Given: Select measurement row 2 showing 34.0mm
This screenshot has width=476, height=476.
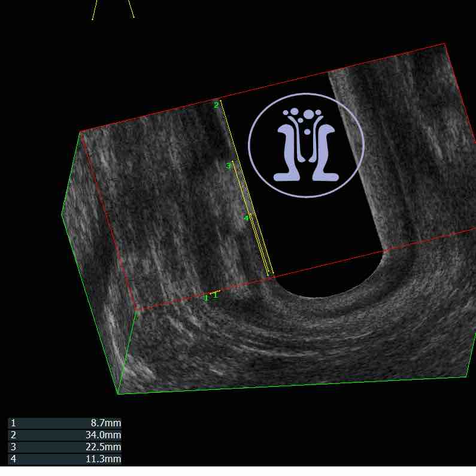Looking at the screenshot, I should [x=64, y=435].
